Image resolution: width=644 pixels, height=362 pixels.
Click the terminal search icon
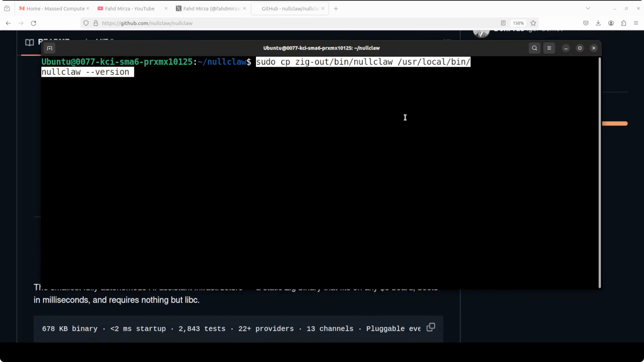(x=534, y=48)
